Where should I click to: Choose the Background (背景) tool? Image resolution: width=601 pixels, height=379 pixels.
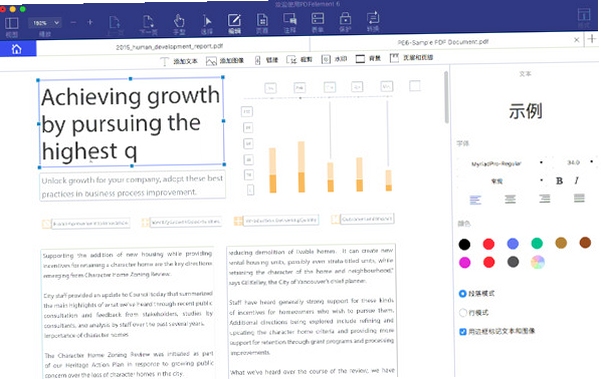[x=368, y=59]
